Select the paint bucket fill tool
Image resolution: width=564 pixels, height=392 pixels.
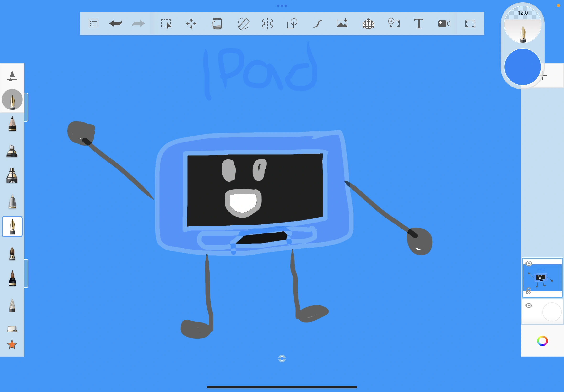(x=217, y=23)
